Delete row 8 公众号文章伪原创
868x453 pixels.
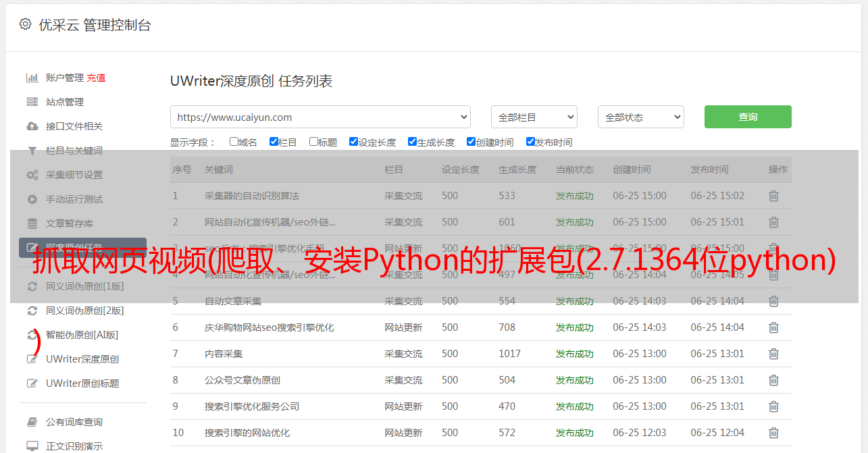pos(773,380)
